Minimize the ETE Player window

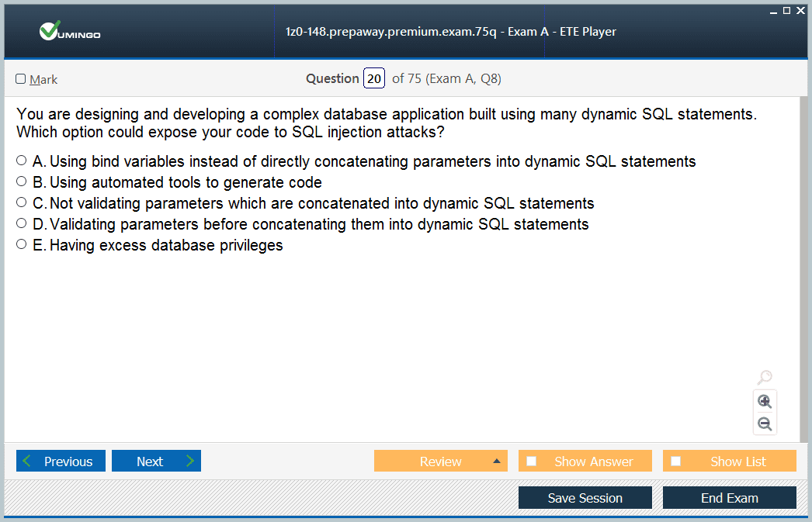(x=773, y=12)
